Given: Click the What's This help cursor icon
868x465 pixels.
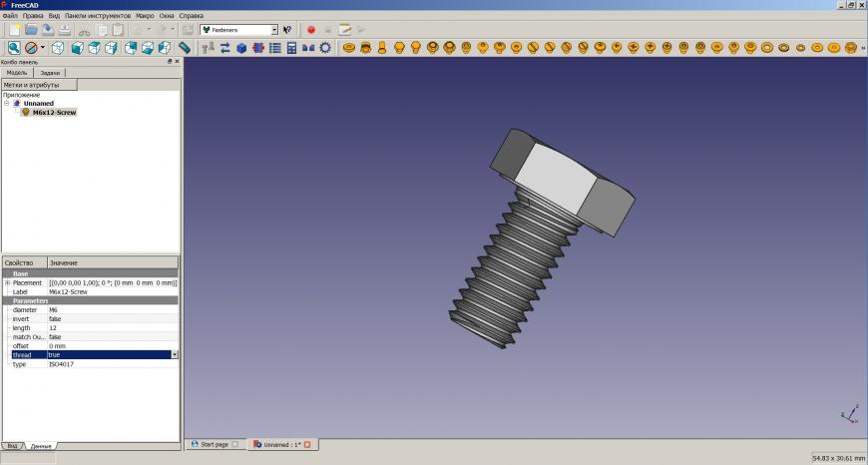Looking at the screenshot, I should 288,30.
